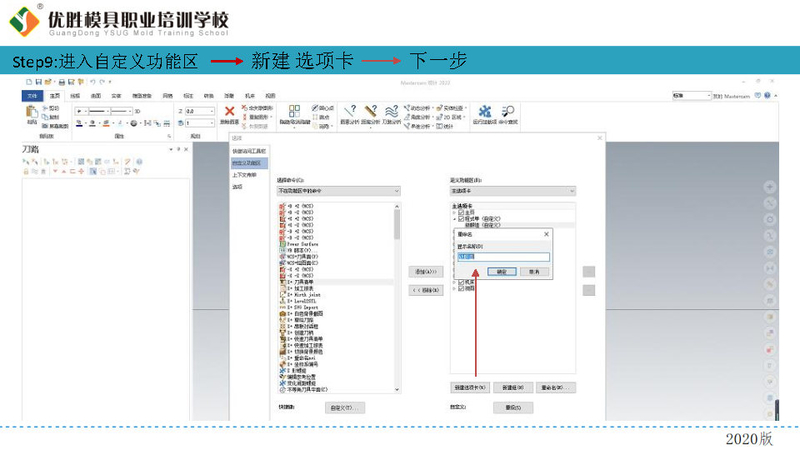The height and width of the screenshot is (450, 800).
Task: Click 确定 OK in rename dialog
Action: tap(502, 272)
